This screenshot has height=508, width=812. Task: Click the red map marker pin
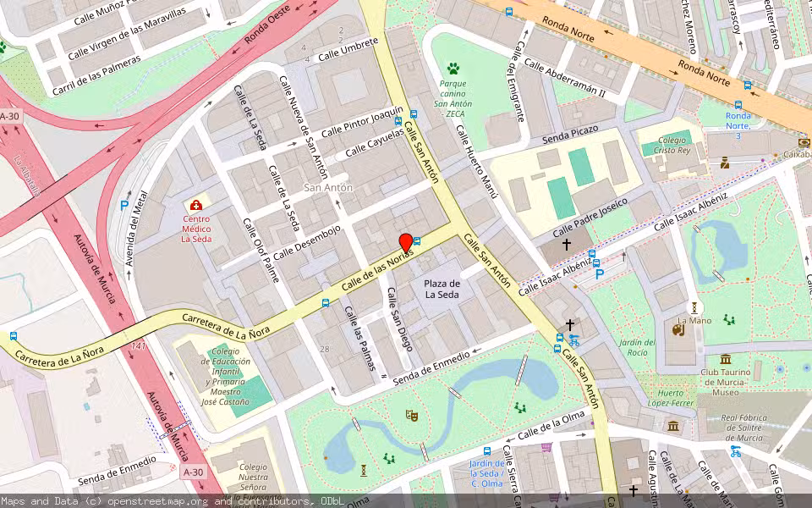coord(407,243)
